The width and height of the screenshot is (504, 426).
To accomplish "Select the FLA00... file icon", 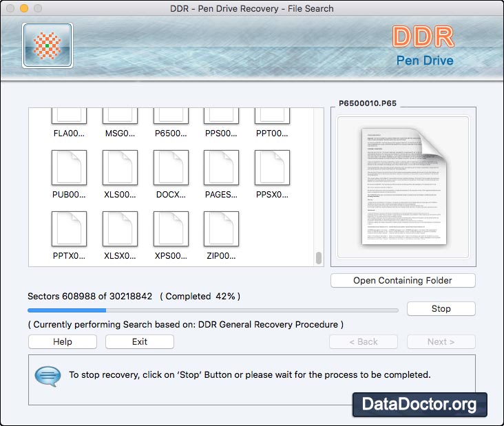I will pos(69,116).
